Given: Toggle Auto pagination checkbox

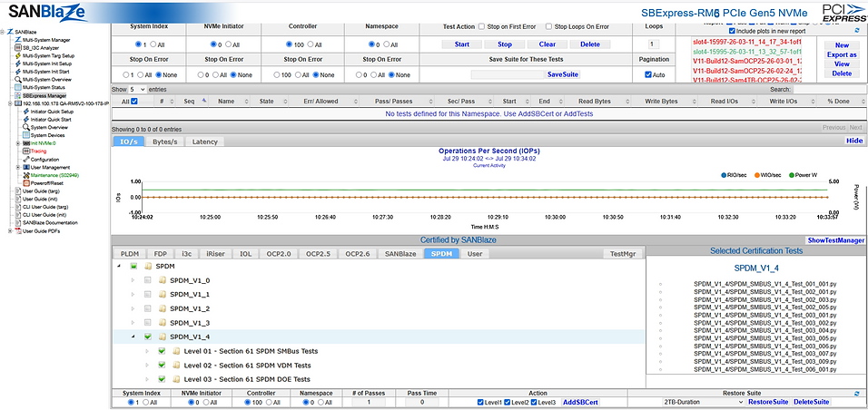Looking at the screenshot, I should click(x=648, y=74).
